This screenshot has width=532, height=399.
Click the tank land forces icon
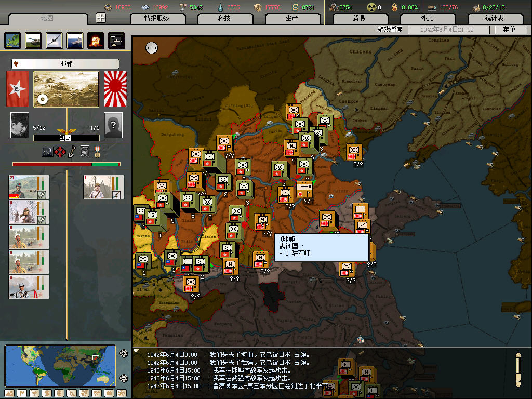point(34,41)
